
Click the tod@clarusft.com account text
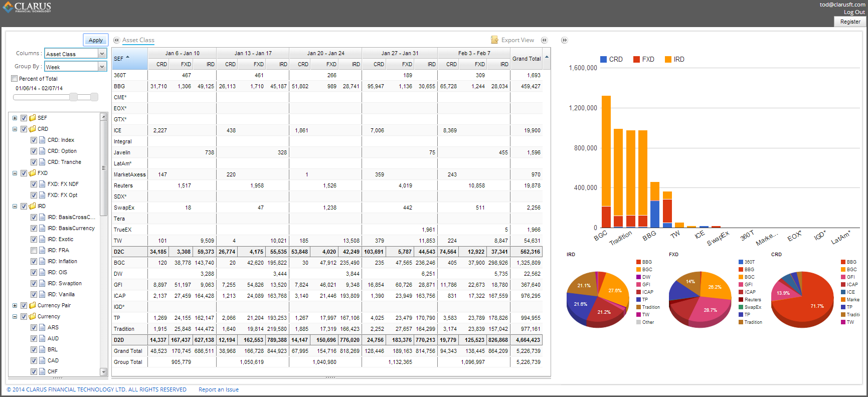point(842,5)
